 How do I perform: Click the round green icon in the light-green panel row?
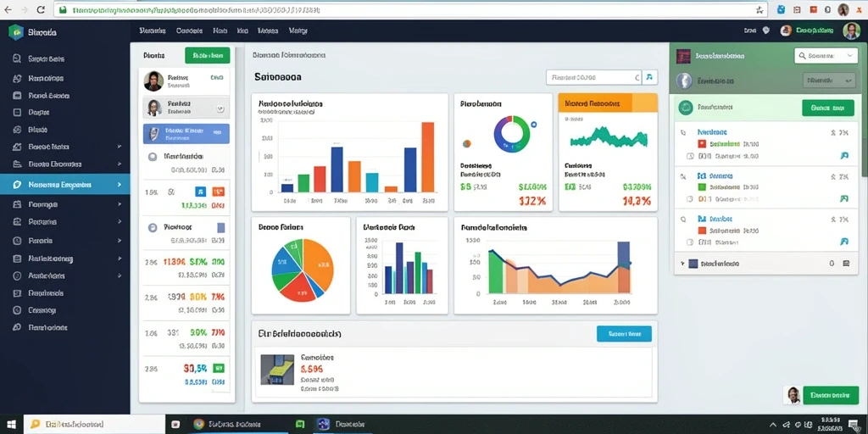pyautogui.click(x=685, y=108)
